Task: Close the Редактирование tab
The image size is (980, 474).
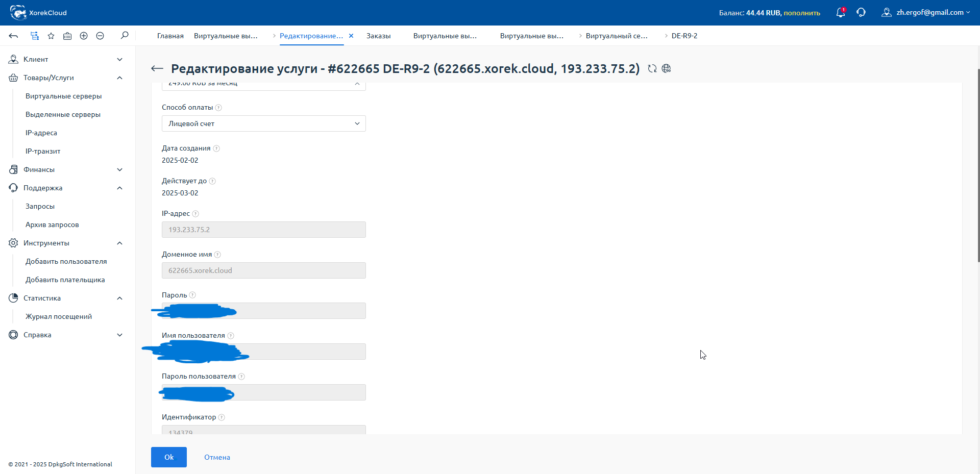Action: point(351,36)
